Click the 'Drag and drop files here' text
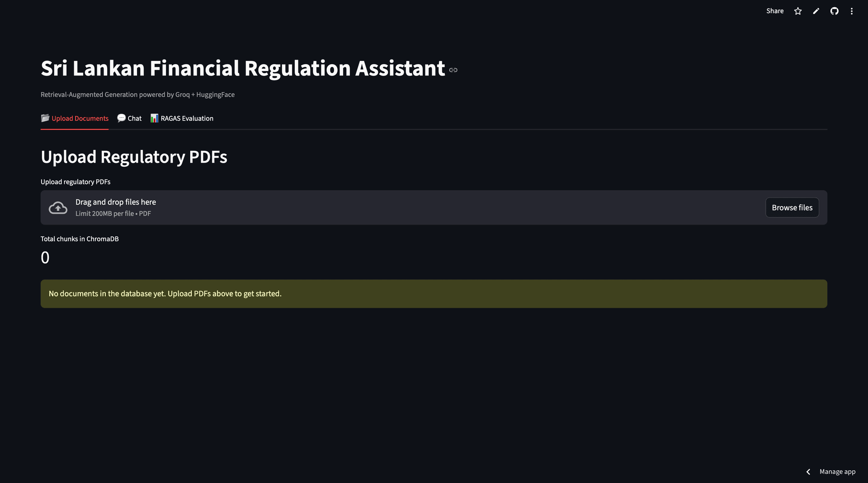The width and height of the screenshot is (868, 483). point(116,202)
